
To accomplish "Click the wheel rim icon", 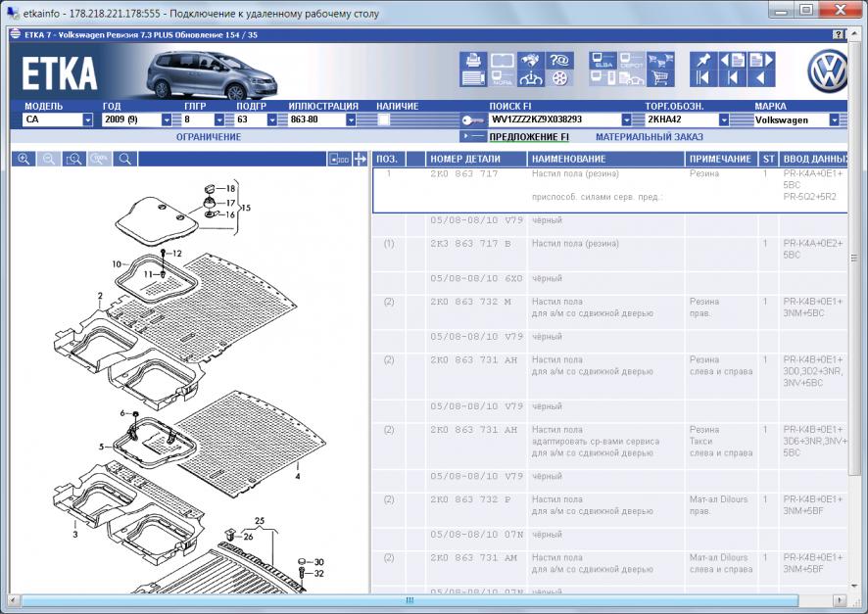I will (x=559, y=78).
